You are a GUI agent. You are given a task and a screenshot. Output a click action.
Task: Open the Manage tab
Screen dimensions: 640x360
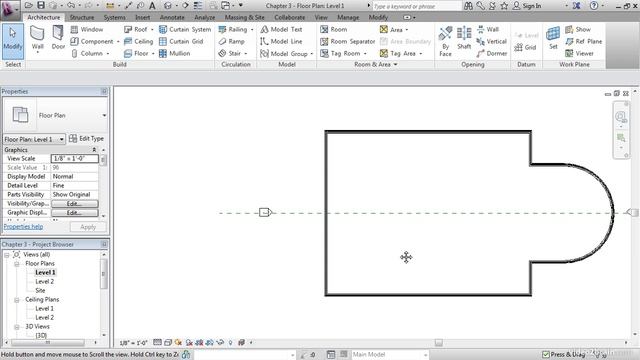(x=348, y=18)
